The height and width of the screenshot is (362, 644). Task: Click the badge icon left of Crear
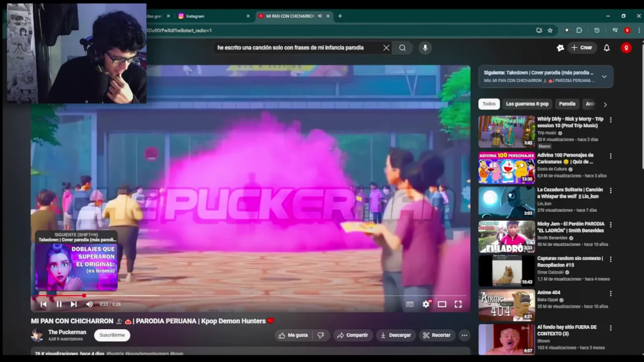click(560, 48)
